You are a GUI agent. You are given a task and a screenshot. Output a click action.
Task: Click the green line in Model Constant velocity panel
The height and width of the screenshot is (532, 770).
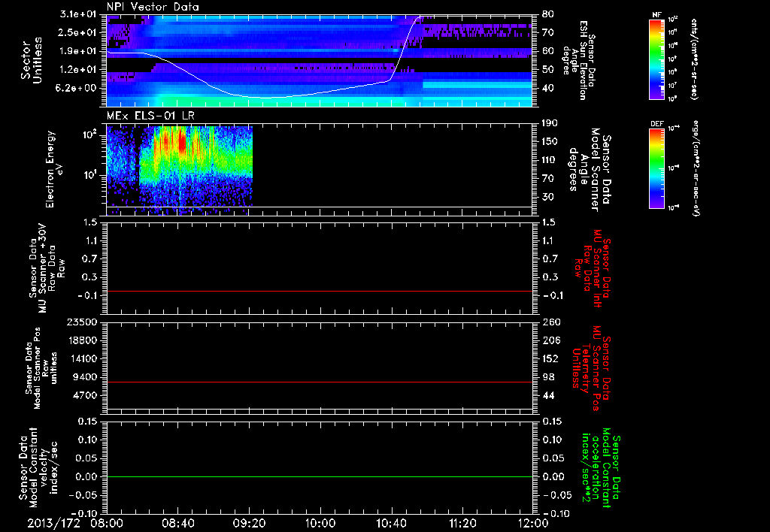point(320,476)
